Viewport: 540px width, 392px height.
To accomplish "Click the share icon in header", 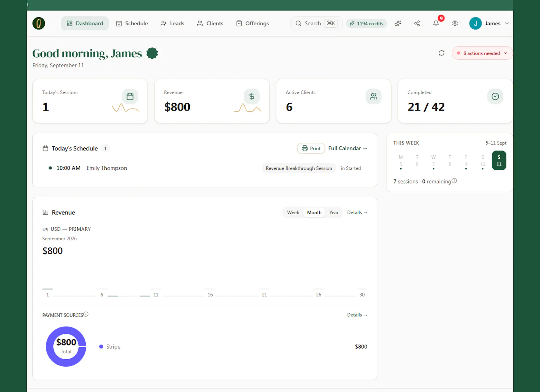I will pyautogui.click(x=417, y=23).
